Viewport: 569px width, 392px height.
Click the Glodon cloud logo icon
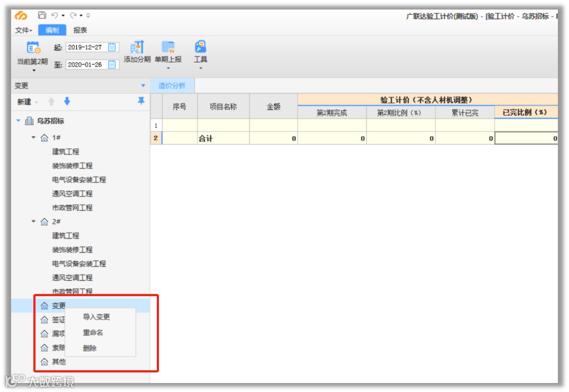coord(21,15)
